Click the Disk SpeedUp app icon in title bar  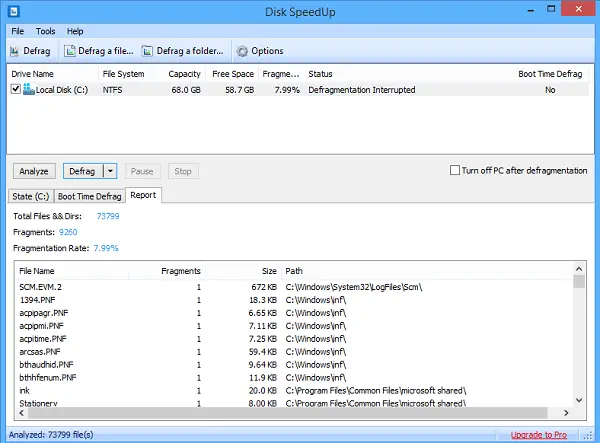click(13, 11)
